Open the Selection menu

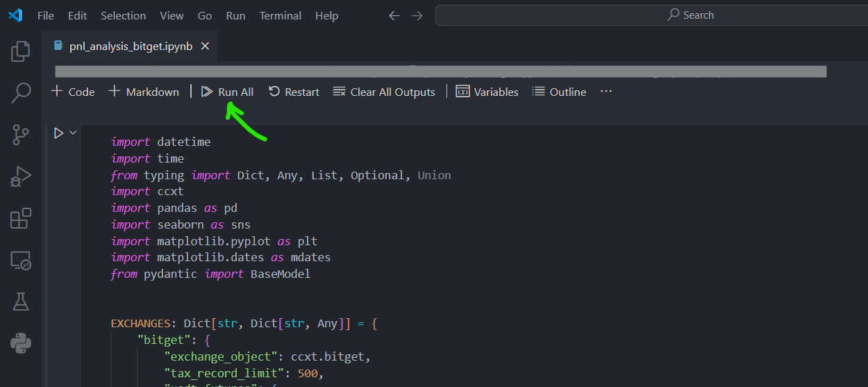(x=124, y=15)
